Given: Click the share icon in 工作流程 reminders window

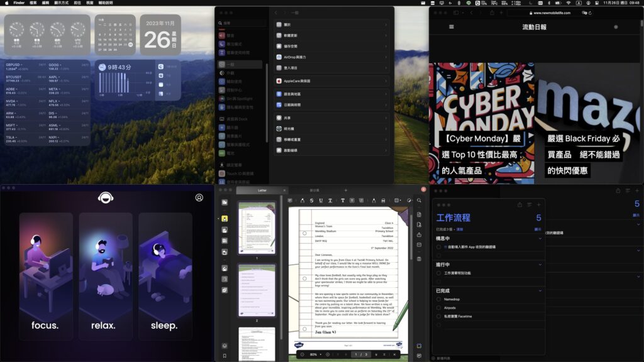Looking at the screenshot, I should click(x=519, y=205).
